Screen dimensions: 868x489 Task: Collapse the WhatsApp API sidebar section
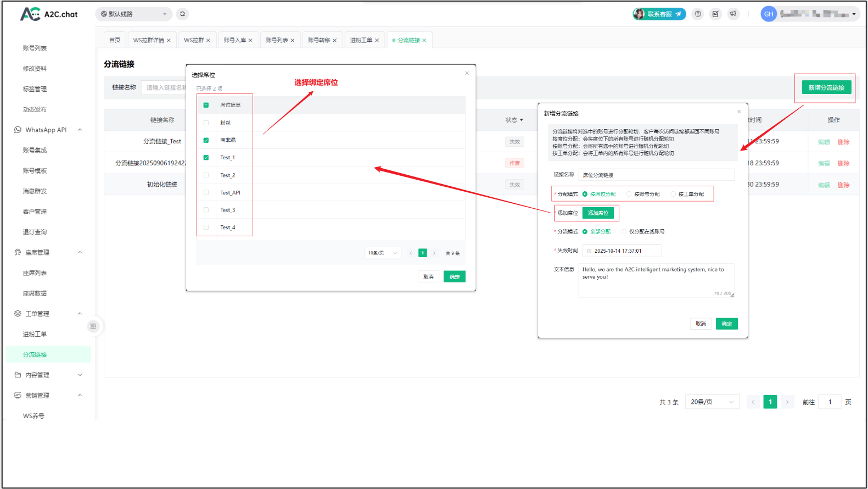tap(80, 130)
